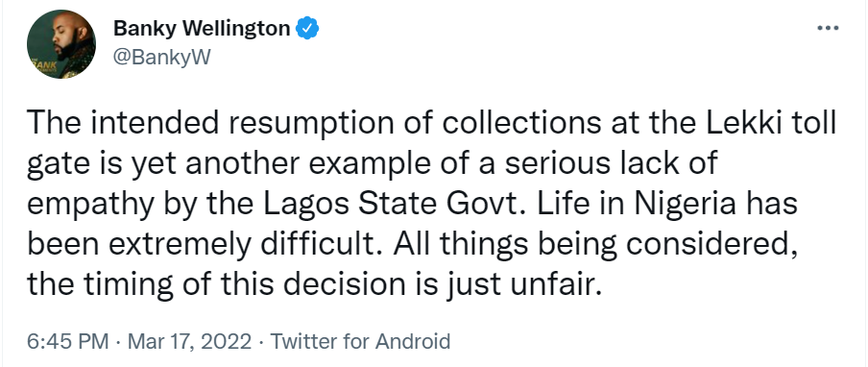Click the word "timing" in last line
868x367 pixels.
133,285
